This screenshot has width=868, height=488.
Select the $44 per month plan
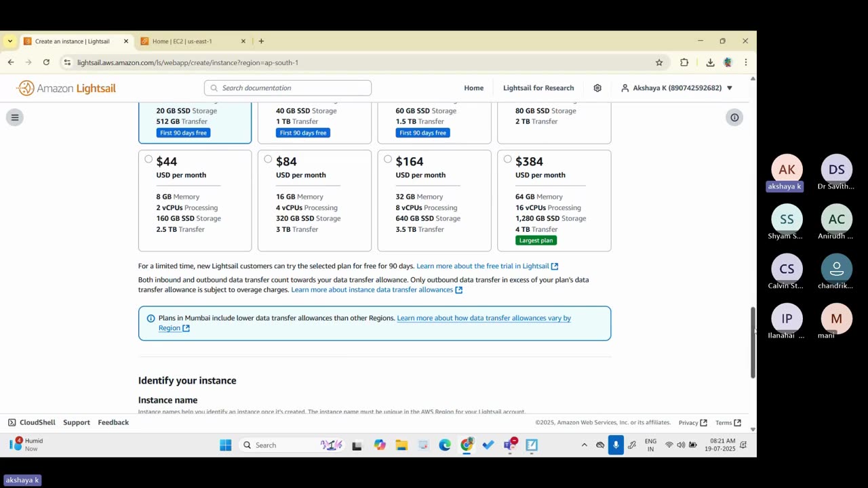[x=149, y=159]
